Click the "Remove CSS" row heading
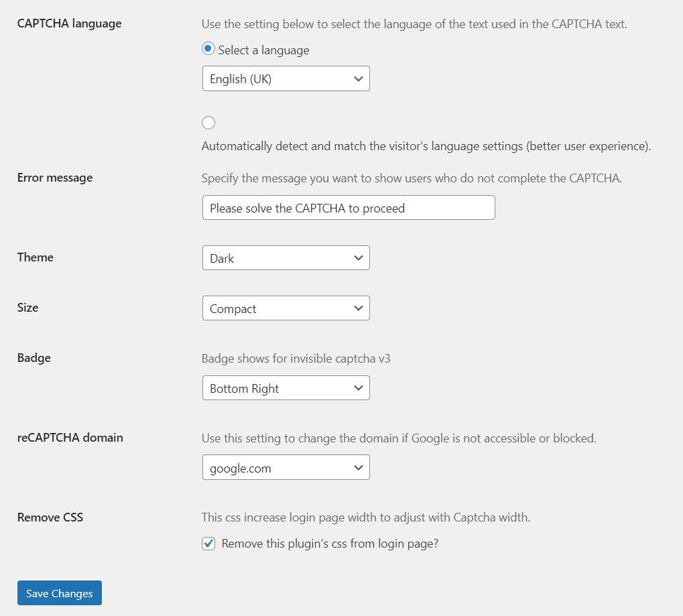This screenshot has width=683, height=616. point(50,517)
